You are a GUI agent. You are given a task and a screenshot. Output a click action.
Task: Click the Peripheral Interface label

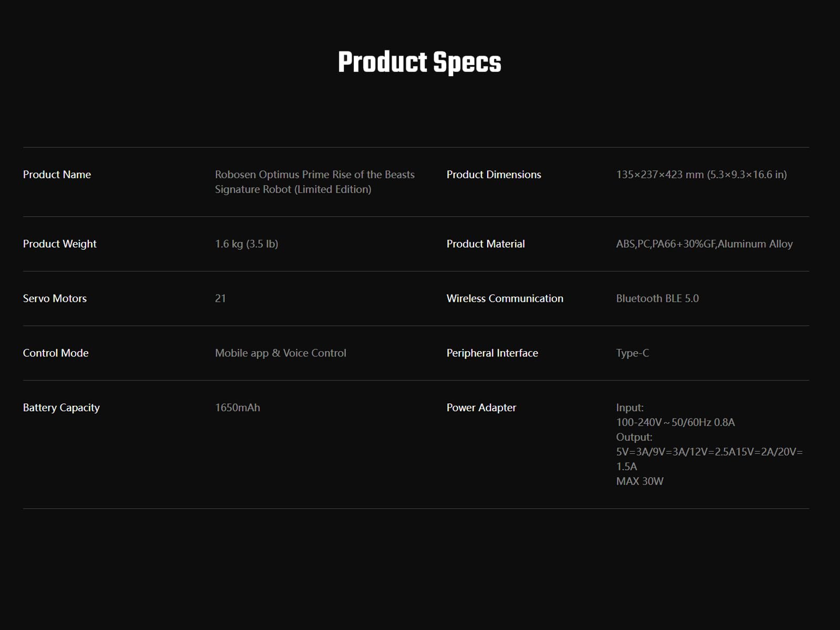coord(492,353)
